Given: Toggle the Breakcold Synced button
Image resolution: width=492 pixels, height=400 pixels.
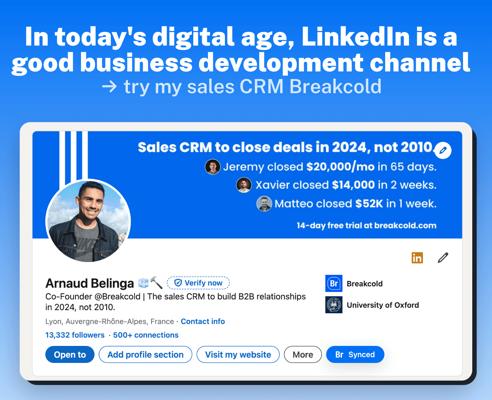Looking at the screenshot, I should pos(355,355).
